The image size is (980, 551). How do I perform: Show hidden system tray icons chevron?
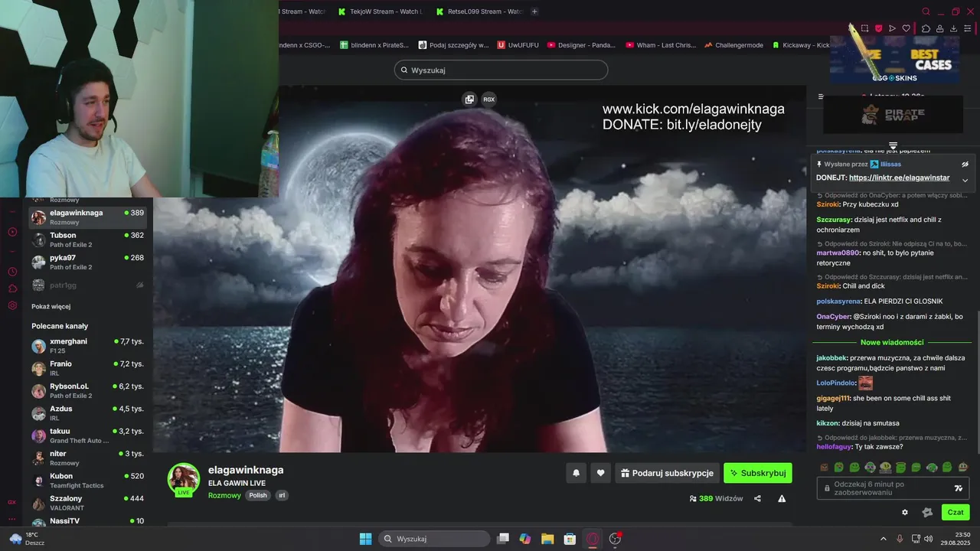tap(883, 539)
